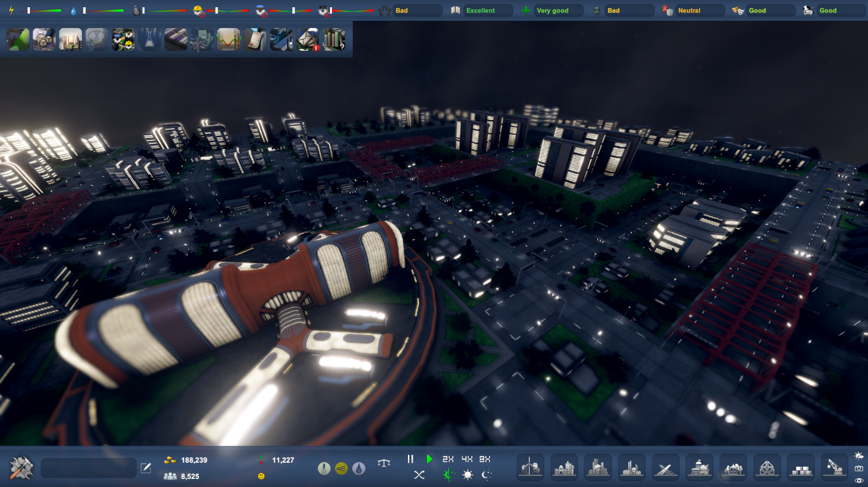868x487 pixels.
Task: Open roads build menu
Action: click(665, 467)
